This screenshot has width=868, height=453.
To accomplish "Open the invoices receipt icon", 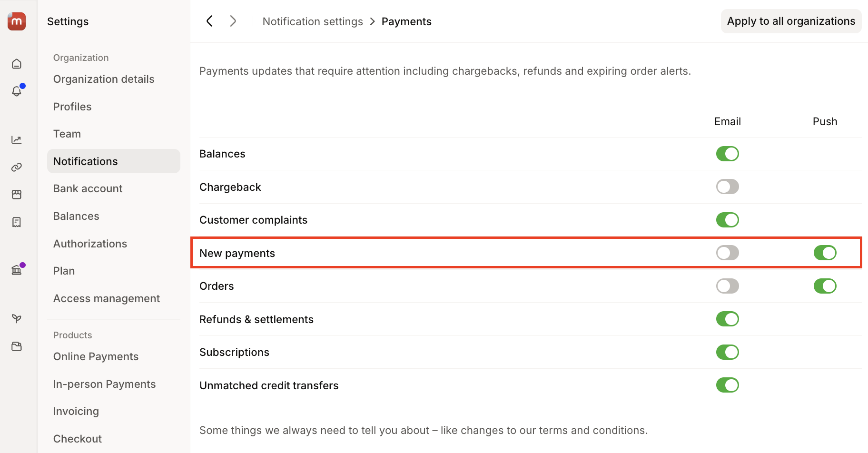I will coord(17,222).
